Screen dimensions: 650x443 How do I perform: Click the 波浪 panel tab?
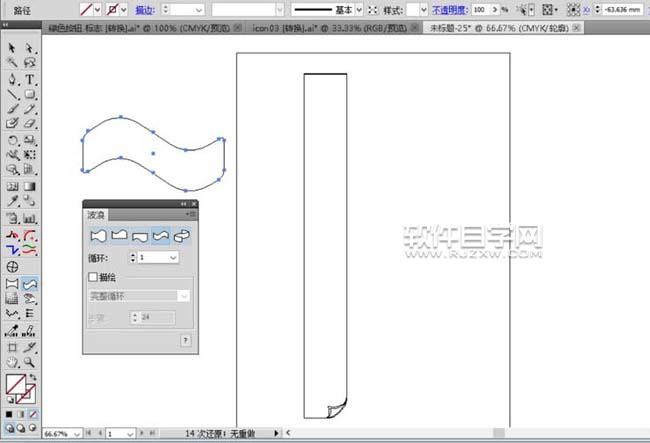tap(96, 215)
